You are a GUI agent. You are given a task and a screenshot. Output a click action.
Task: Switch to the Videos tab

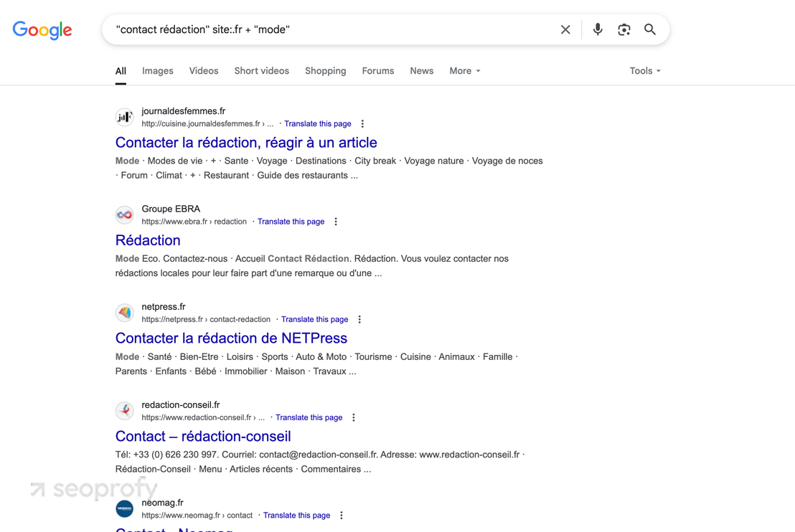pos(204,71)
